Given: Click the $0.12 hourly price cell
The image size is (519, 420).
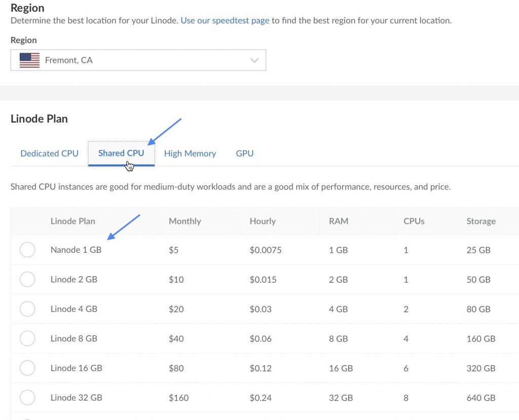Looking at the screenshot, I should point(261,368).
